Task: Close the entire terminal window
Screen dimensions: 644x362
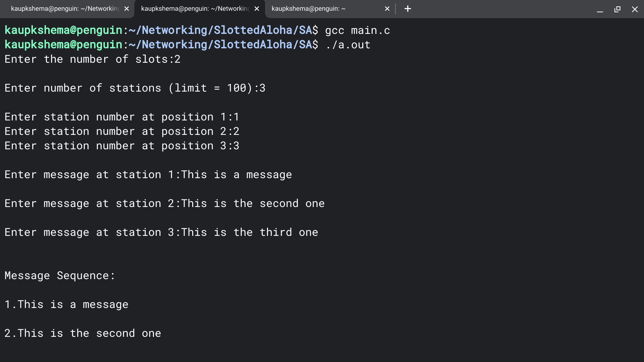Action: (635, 9)
